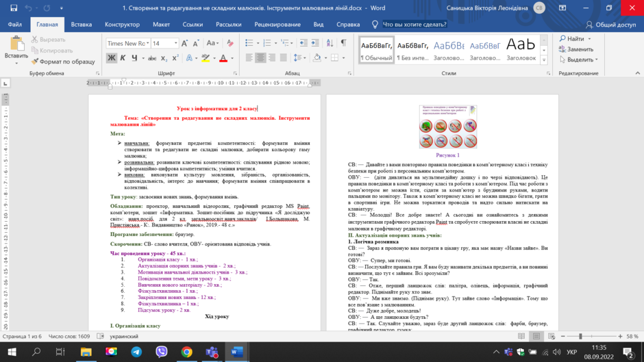644x362 pixels.
Task: Switch to the Рецензирование tab
Action: pos(277,25)
